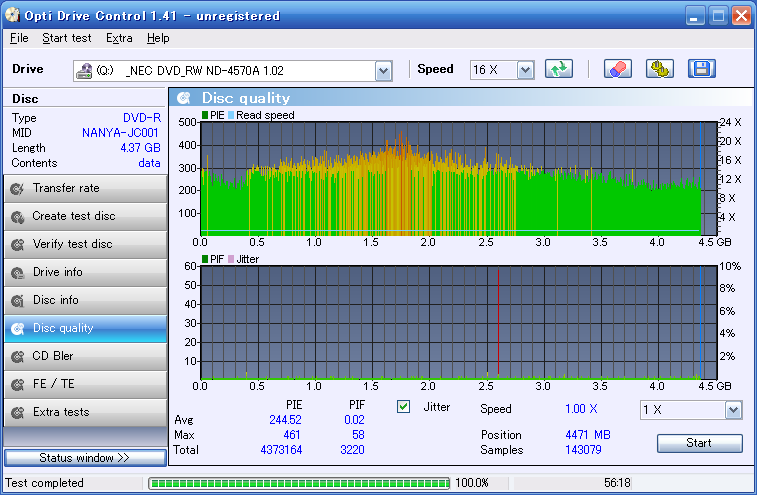The image size is (757, 495).
Task: Open Transfer rate test
Action: pos(84,188)
